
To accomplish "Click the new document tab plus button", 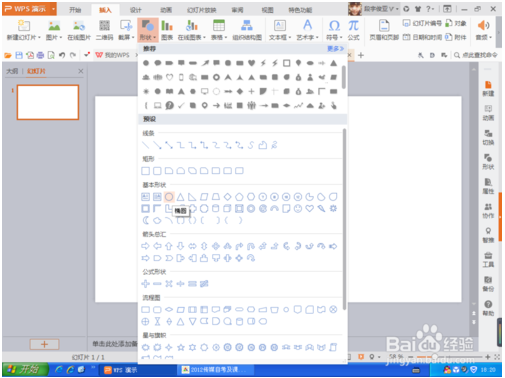I will (361, 55).
